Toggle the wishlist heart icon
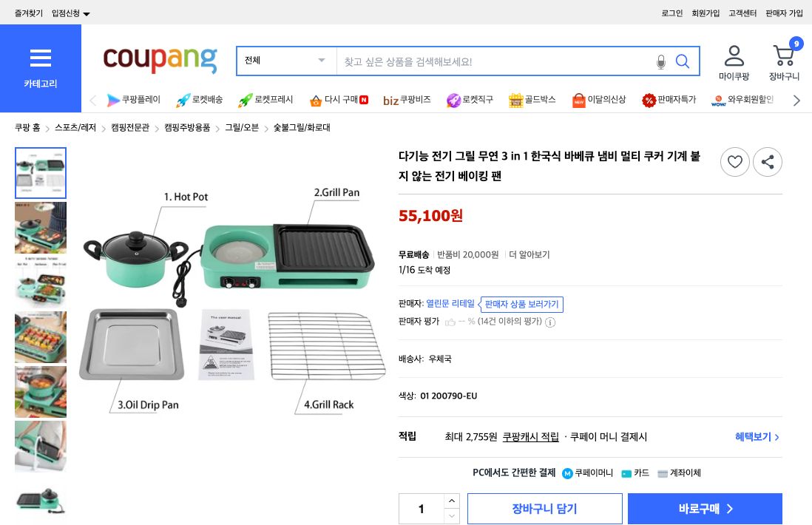Screen dimensions: 812x525 (734, 162)
